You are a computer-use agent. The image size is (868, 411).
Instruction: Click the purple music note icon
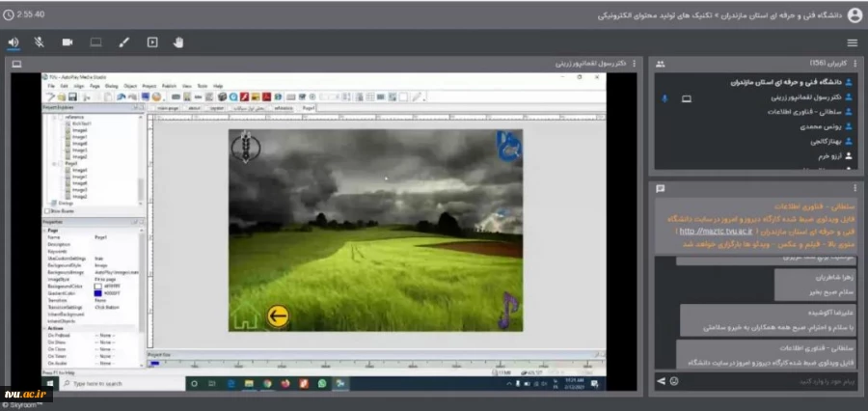point(508,310)
